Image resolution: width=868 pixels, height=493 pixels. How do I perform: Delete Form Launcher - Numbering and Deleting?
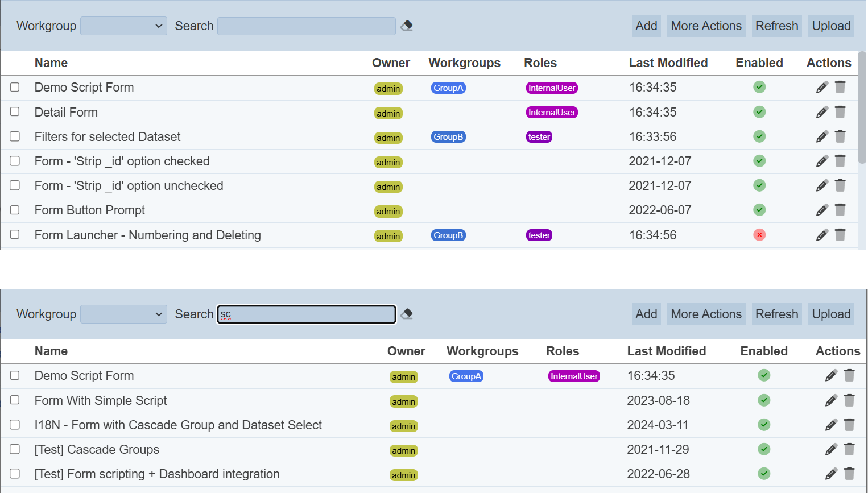840,235
